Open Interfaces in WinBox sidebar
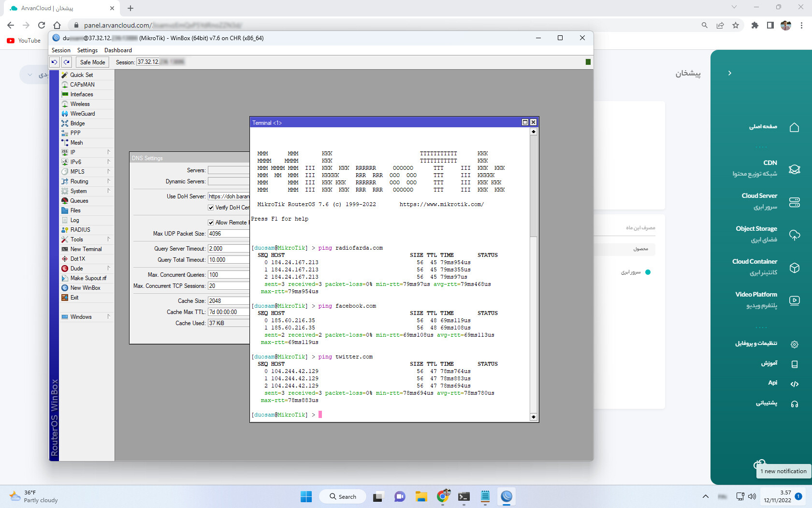The image size is (812, 508). coord(82,94)
